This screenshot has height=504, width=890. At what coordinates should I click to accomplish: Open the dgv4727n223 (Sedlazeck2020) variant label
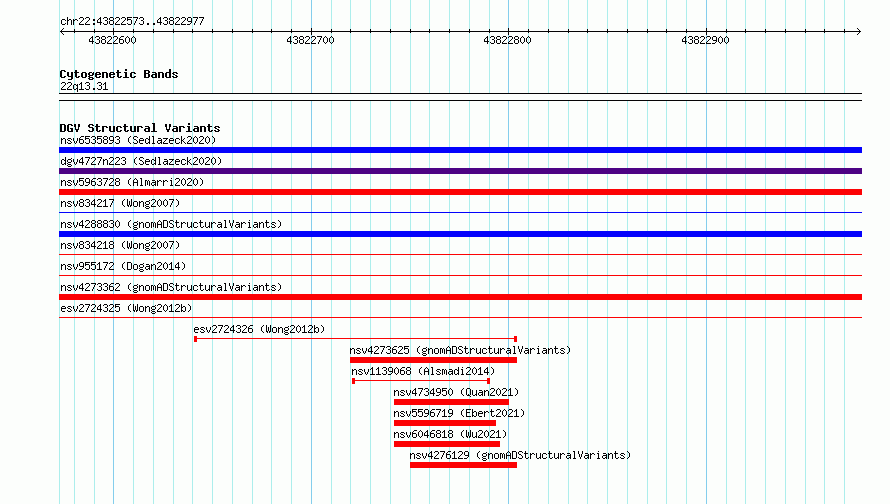(141, 161)
